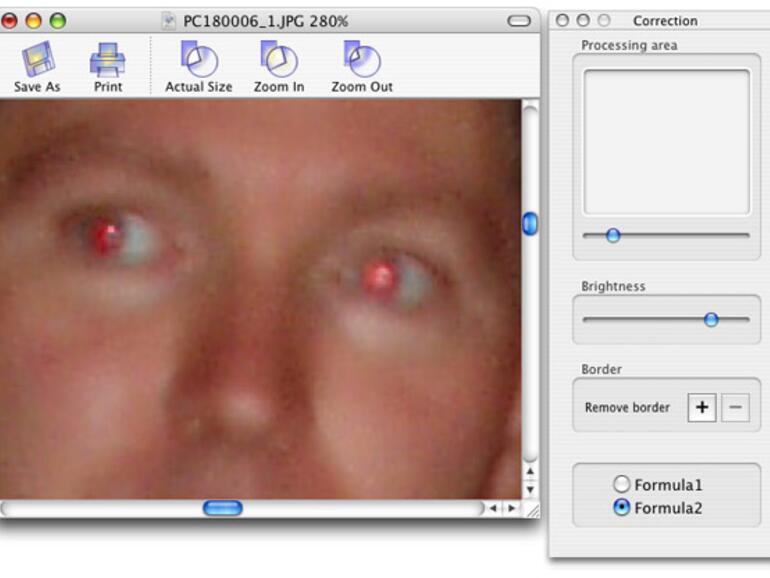The height and width of the screenshot is (578, 770).
Task: Click the horizontal scrollbar thumb
Action: tap(222, 508)
